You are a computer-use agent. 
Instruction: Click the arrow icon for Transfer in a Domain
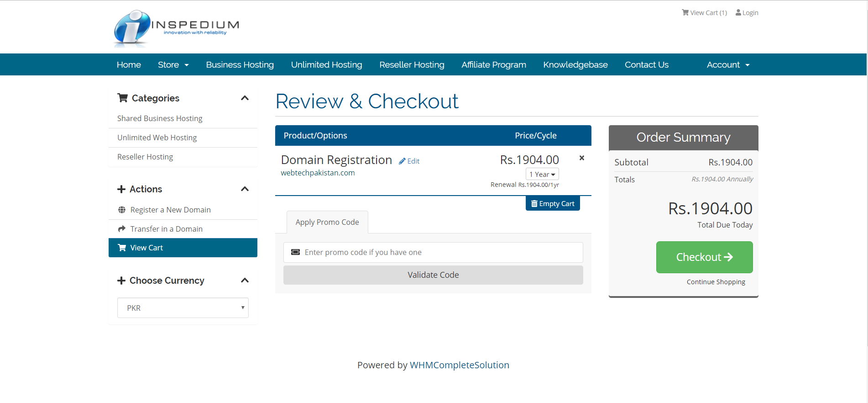122,229
